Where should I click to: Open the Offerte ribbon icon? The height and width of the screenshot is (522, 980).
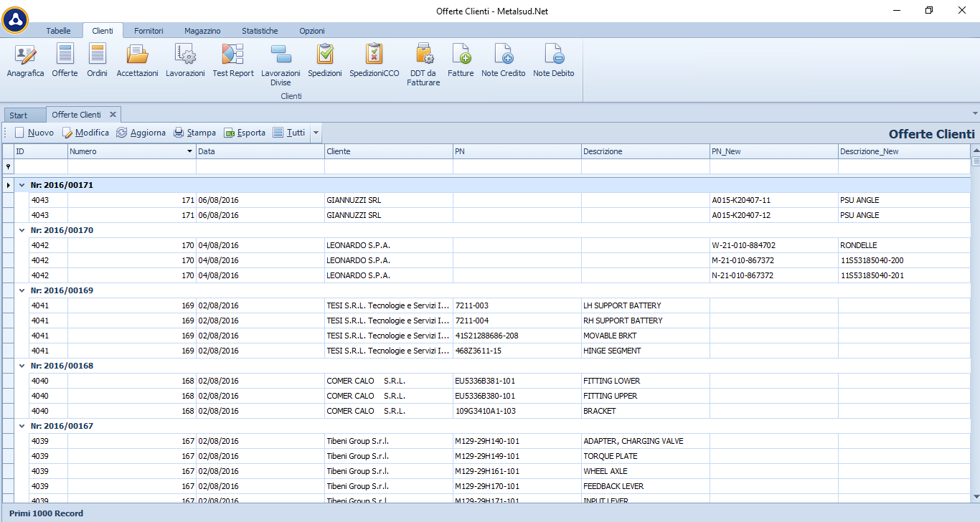pyautogui.click(x=65, y=61)
